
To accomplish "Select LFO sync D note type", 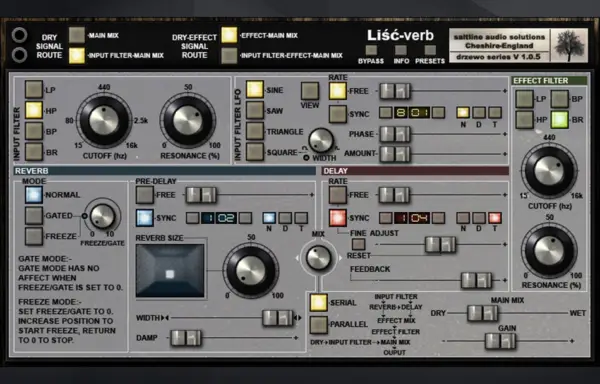I will (x=479, y=112).
